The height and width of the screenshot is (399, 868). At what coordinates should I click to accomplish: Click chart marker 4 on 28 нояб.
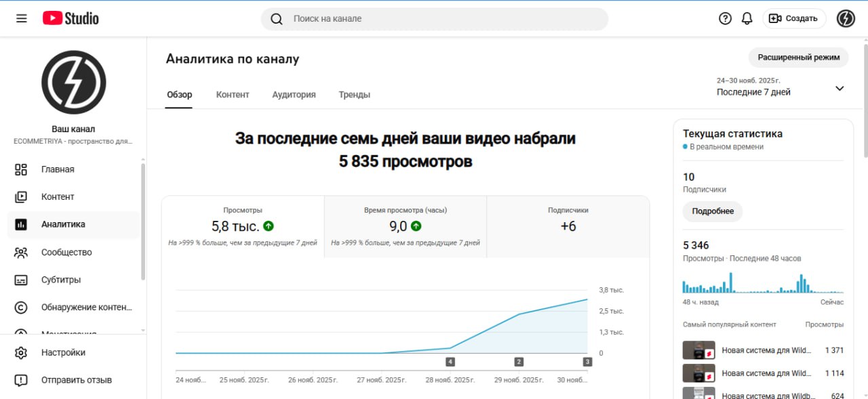pos(450,362)
